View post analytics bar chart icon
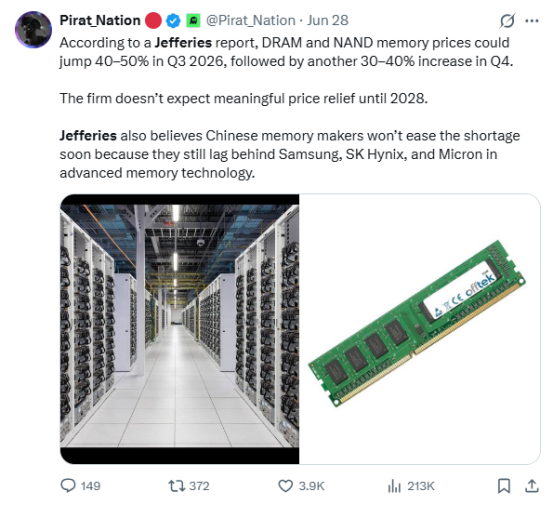This screenshot has width=554, height=505. point(394,486)
